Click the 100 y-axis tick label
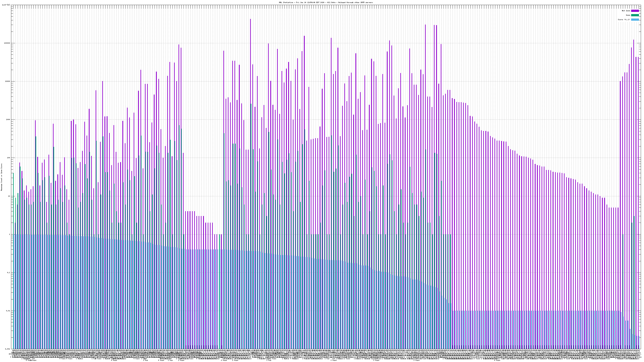Image resolution: width=644 pixels, height=362 pixels. 9,158
